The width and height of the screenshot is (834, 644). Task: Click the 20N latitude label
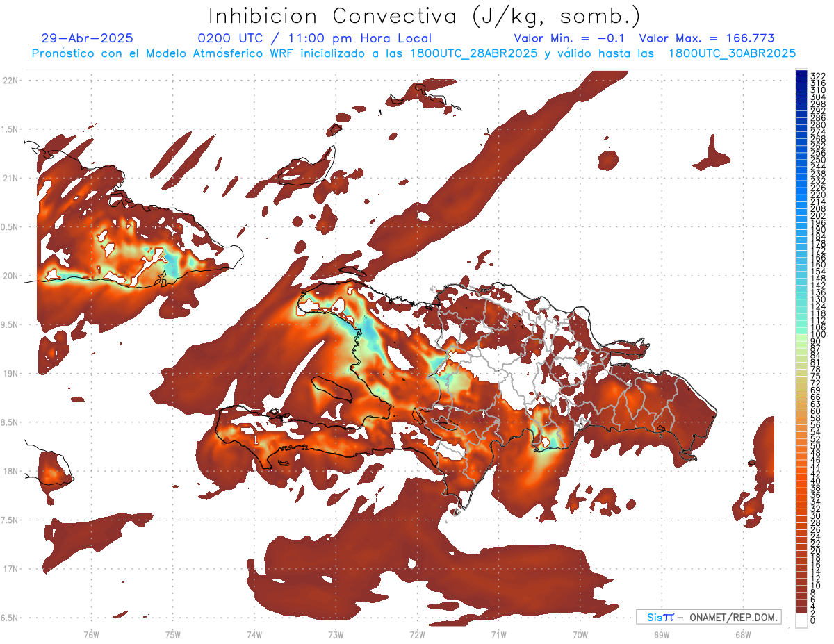click(x=11, y=276)
